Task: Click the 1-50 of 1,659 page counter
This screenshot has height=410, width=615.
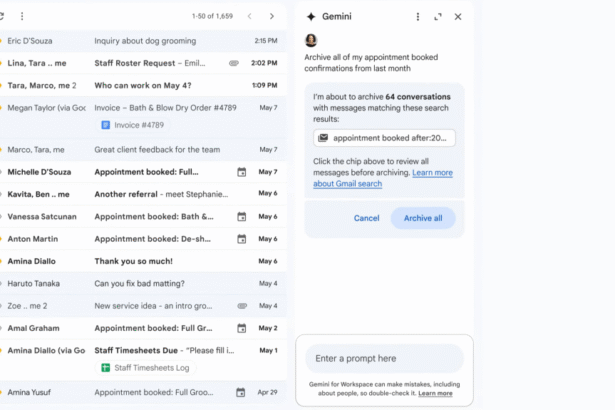Action: (212, 16)
